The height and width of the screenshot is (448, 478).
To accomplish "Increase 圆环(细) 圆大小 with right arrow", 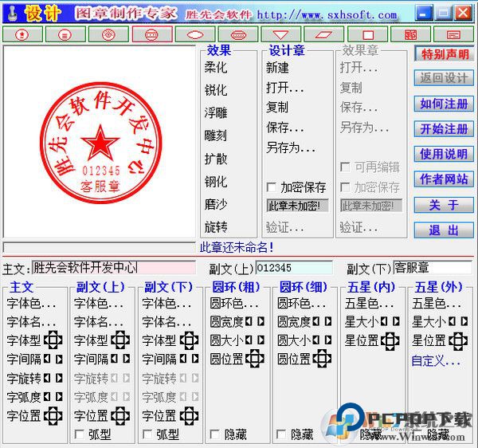I will 328,340.
